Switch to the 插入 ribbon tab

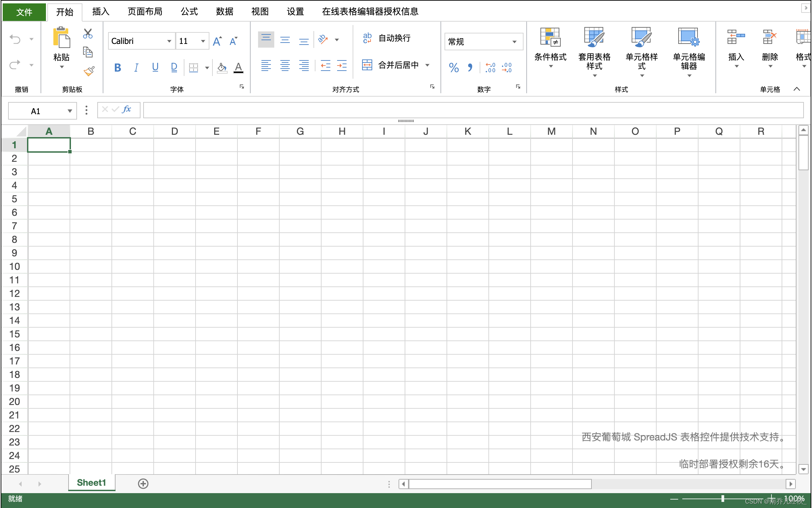pos(100,11)
